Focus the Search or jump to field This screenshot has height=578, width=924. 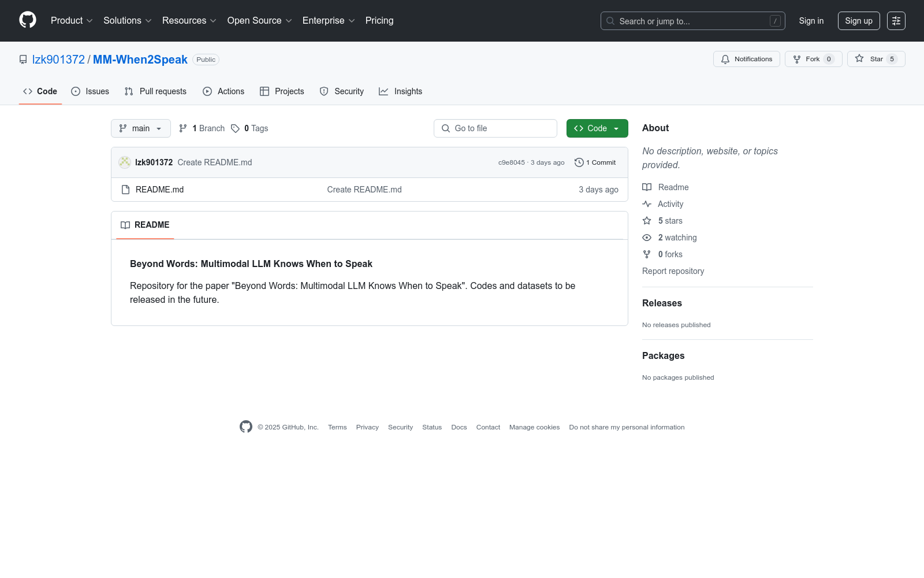pos(692,21)
